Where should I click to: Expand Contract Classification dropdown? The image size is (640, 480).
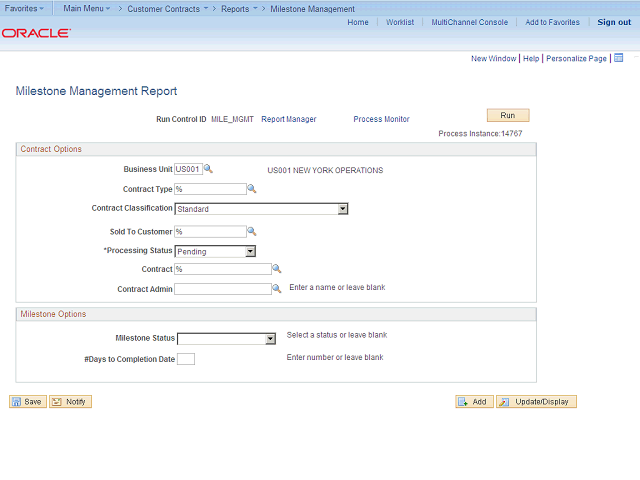click(x=343, y=209)
